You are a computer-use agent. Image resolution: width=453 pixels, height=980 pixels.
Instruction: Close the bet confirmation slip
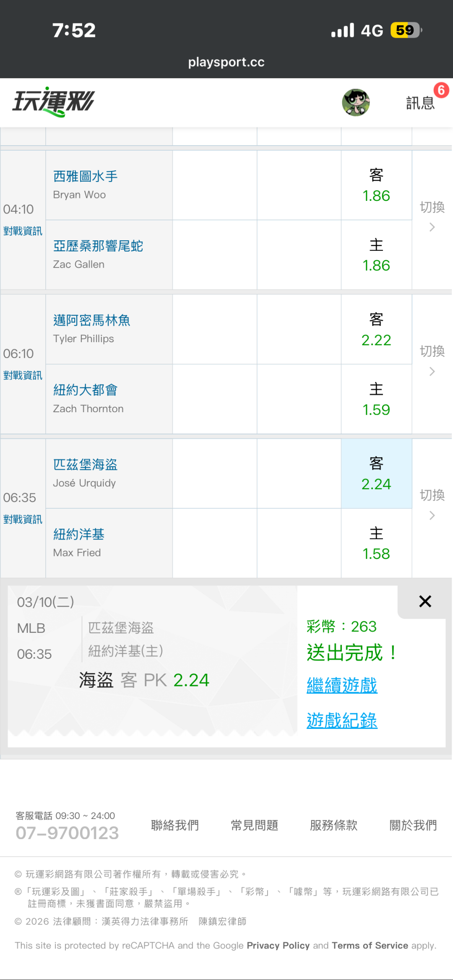point(425,601)
